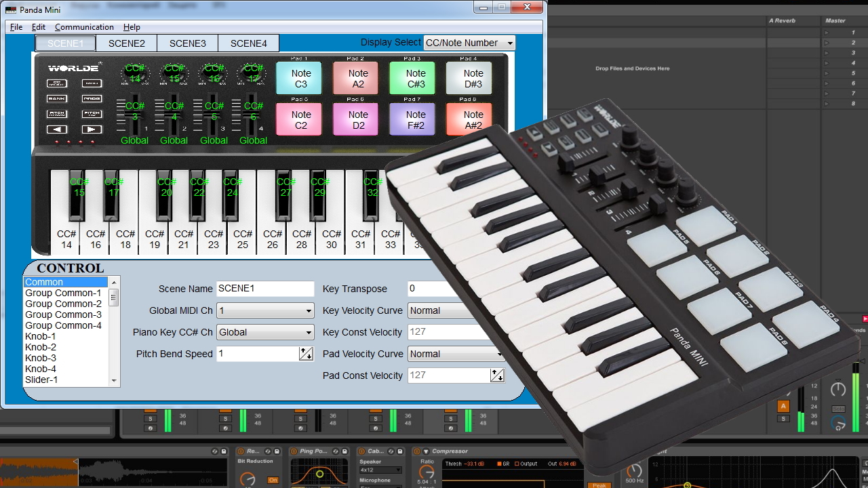Toggle the A Reverb track activator in Ableton

click(x=783, y=407)
